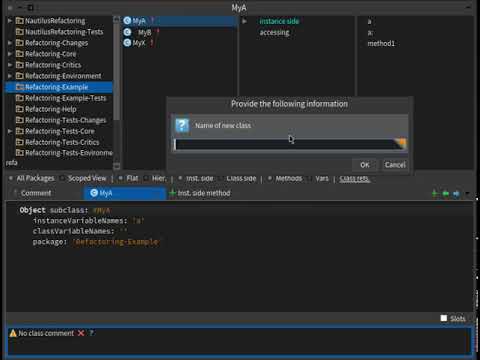Select the Refactoring-Tests-Environme package
The height and width of the screenshot is (360, 480).
click(69, 153)
